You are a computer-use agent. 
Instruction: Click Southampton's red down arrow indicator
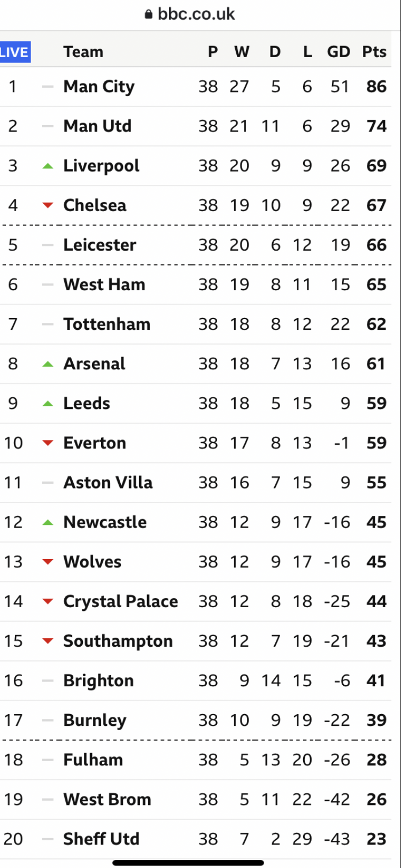coord(48,641)
